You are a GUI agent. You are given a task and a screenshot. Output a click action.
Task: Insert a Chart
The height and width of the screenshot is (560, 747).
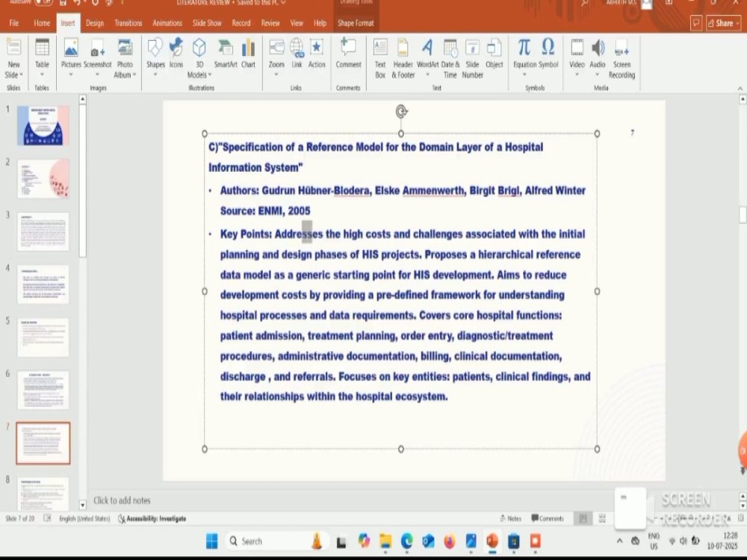click(x=248, y=53)
